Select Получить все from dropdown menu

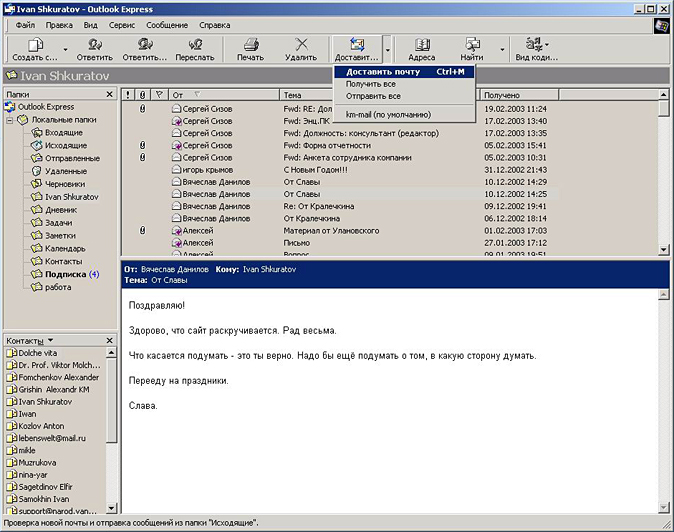(370, 84)
